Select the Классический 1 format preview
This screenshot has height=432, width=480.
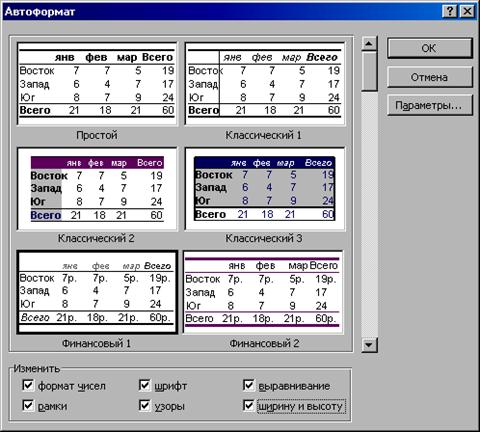(x=265, y=84)
